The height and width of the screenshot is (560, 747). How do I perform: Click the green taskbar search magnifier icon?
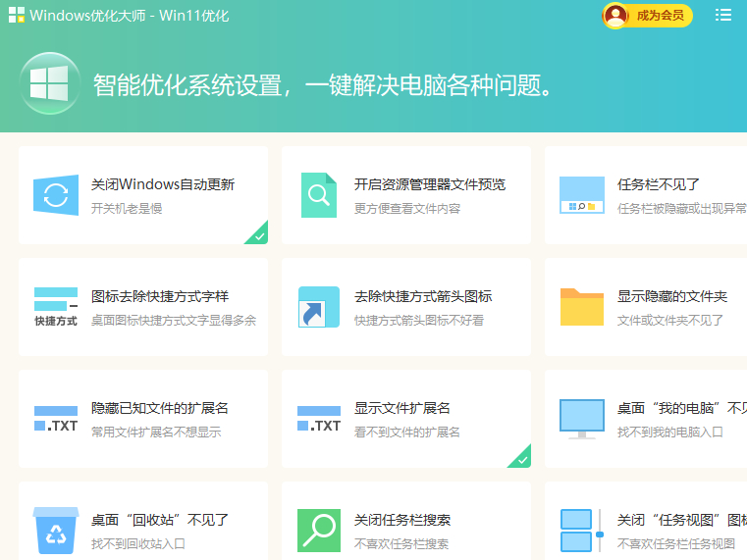(319, 531)
